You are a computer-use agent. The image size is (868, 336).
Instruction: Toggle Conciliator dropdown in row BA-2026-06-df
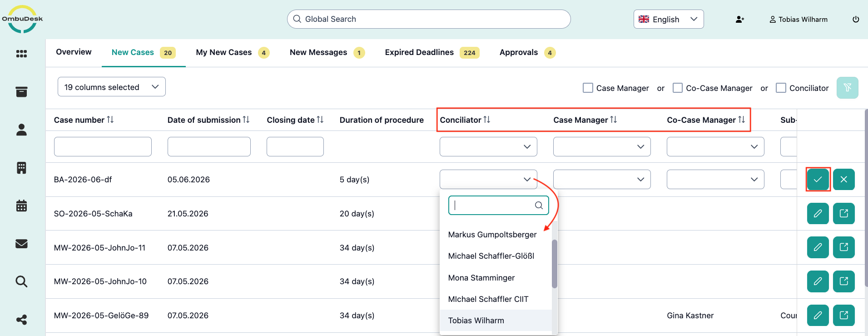(488, 179)
